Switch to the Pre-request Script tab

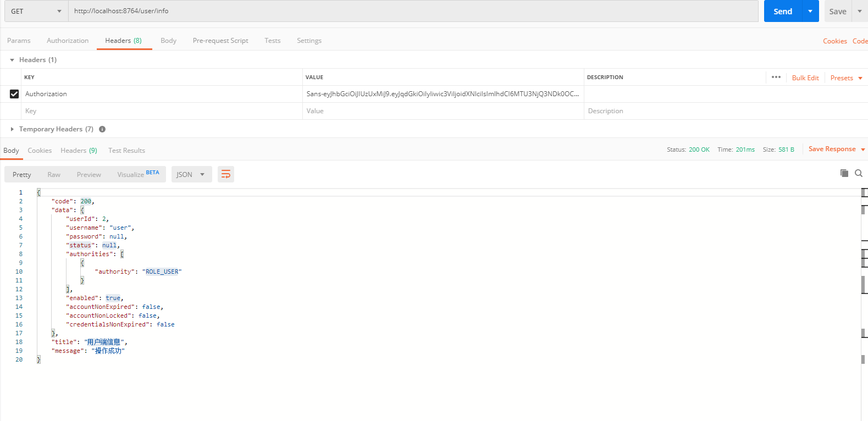(220, 41)
